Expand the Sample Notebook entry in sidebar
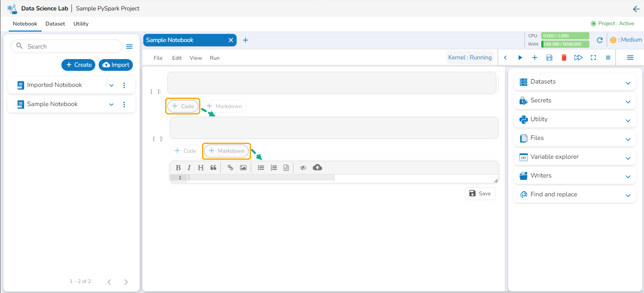Image resolution: width=644 pixels, height=293 pixels. pos(111,104)
